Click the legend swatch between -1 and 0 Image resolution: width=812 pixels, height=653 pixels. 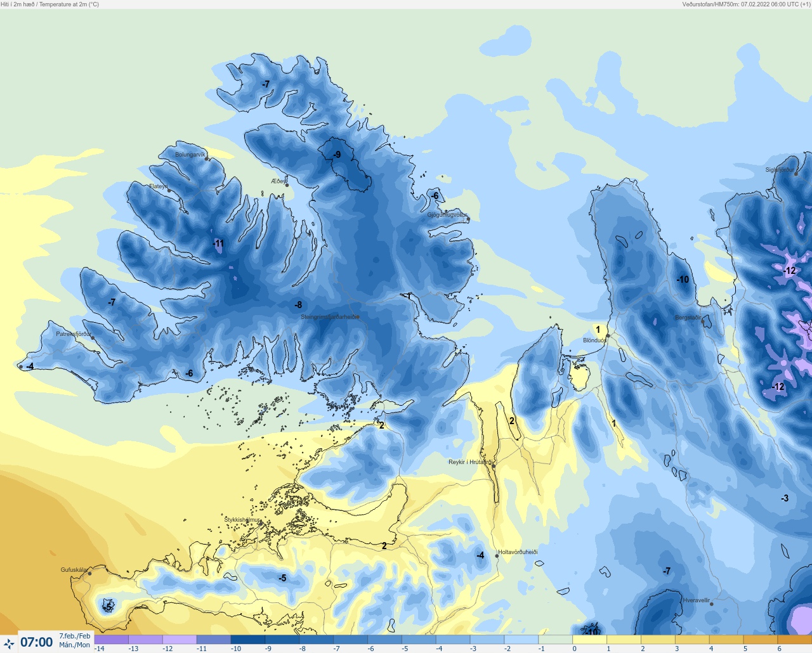pyautogui.click(x=555, y=640)
